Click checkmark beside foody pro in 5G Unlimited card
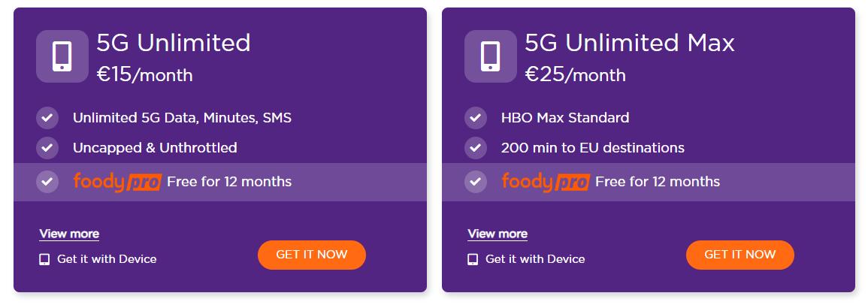868x305 pixels. click(x=47, y=182)
